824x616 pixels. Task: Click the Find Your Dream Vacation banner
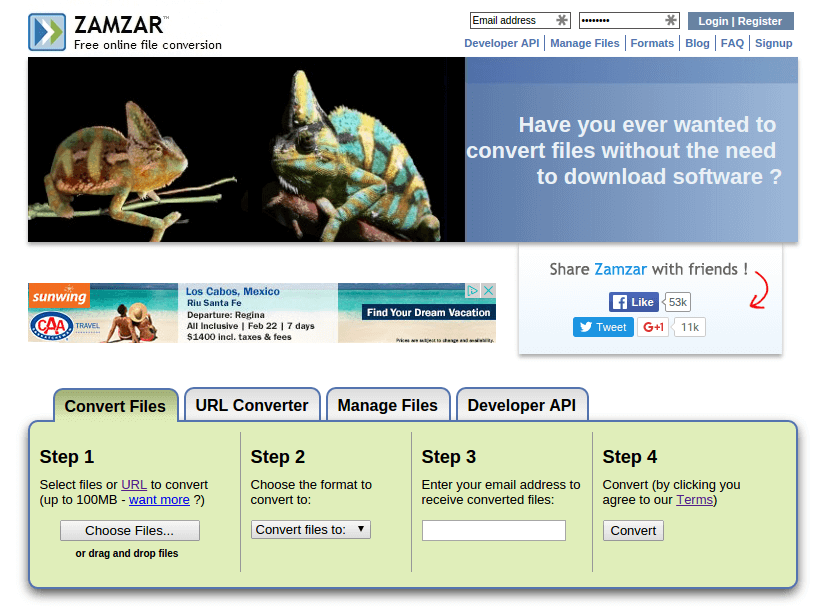click(x=429, y=312)
